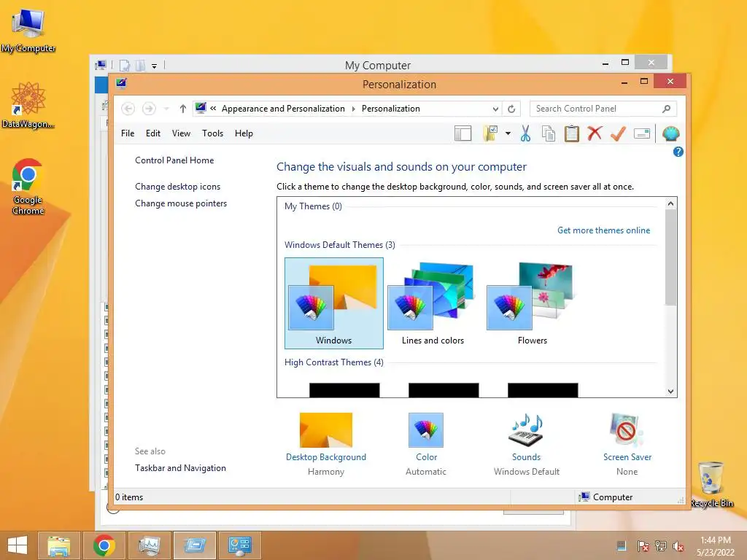The height and width of the screenshot is (560, 747).
Task: Open the File menu
Action: [128, 133]
